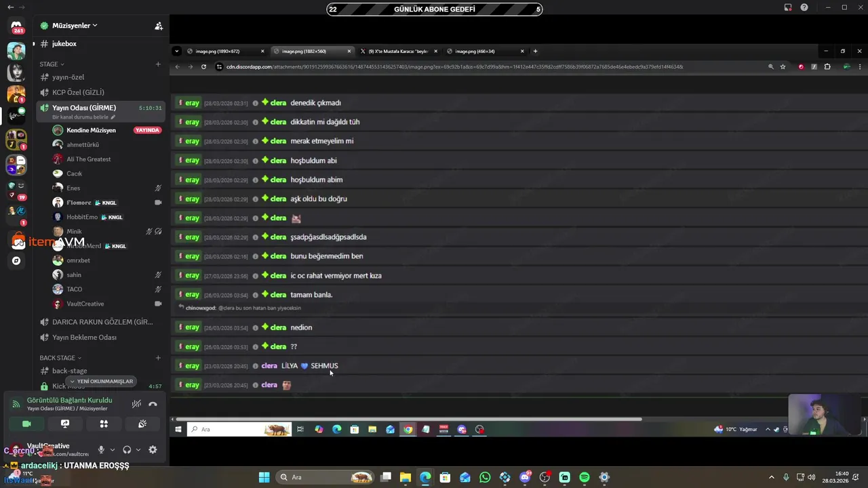Mute microphone in Discord user panel
Screen dimensions: 868x488
pyautogui.click(x=101, y=449)
